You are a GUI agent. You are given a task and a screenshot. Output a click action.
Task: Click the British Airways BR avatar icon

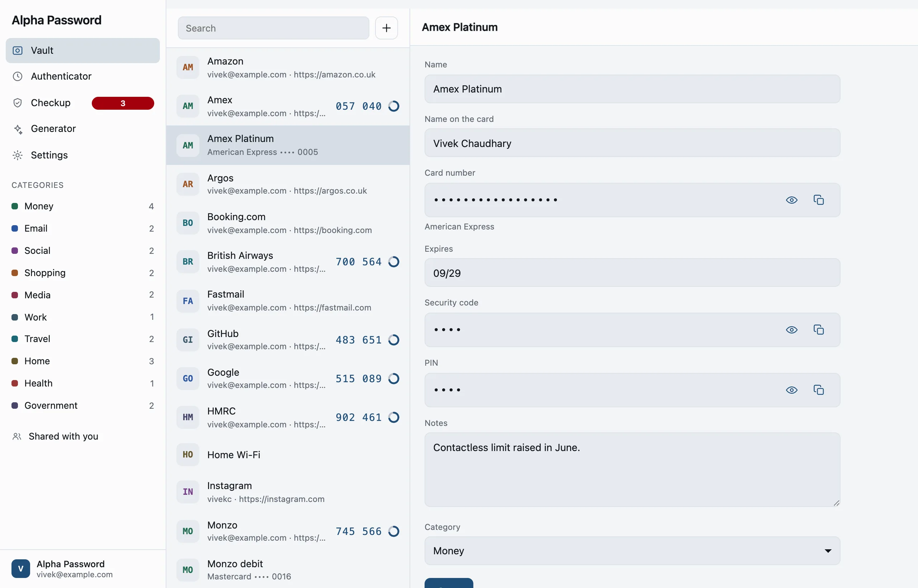point(188,262)
